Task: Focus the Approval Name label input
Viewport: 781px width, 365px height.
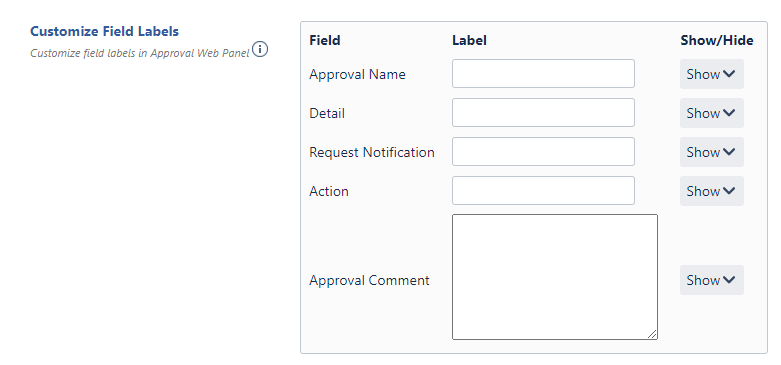Action: [x=543, y=74]
